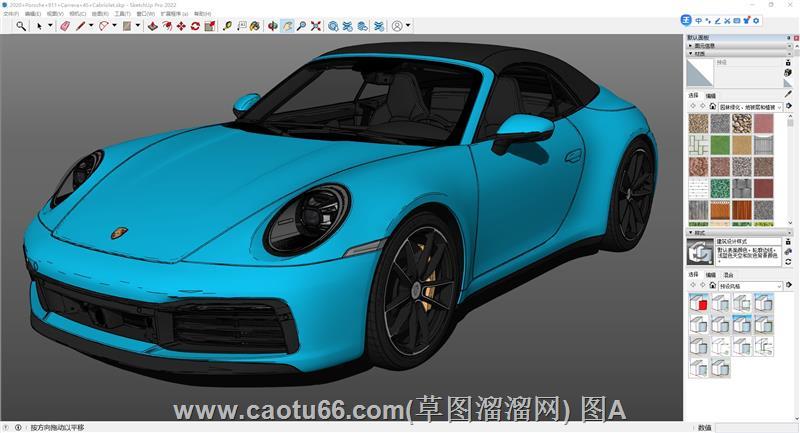Open the Materials Details arrow menu

[x=789, y=106]
